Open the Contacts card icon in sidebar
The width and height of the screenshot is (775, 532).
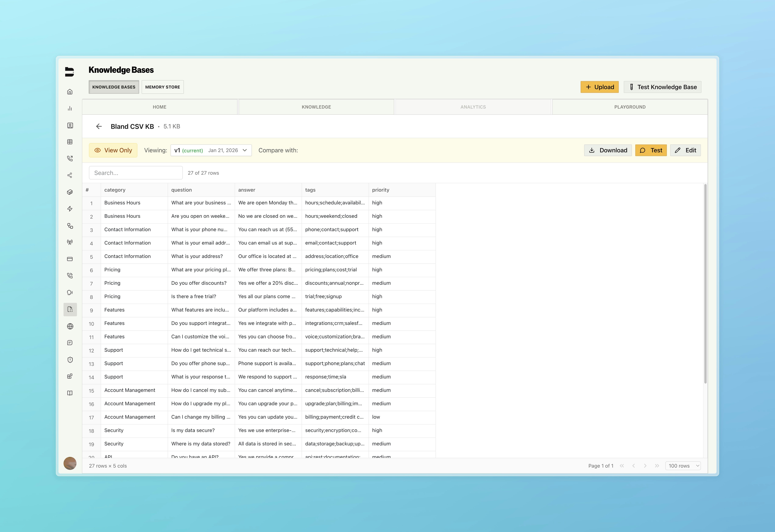(70, 125)
